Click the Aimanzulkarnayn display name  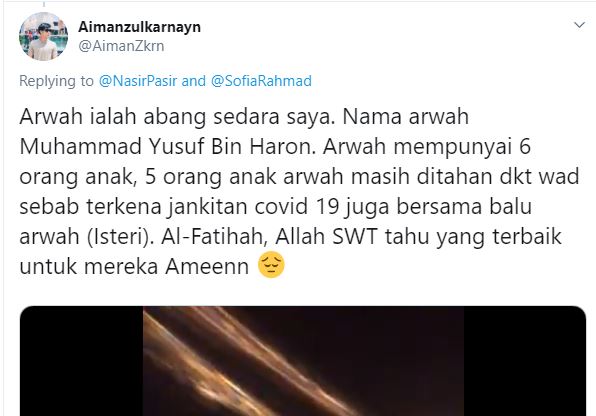(139, 27)
